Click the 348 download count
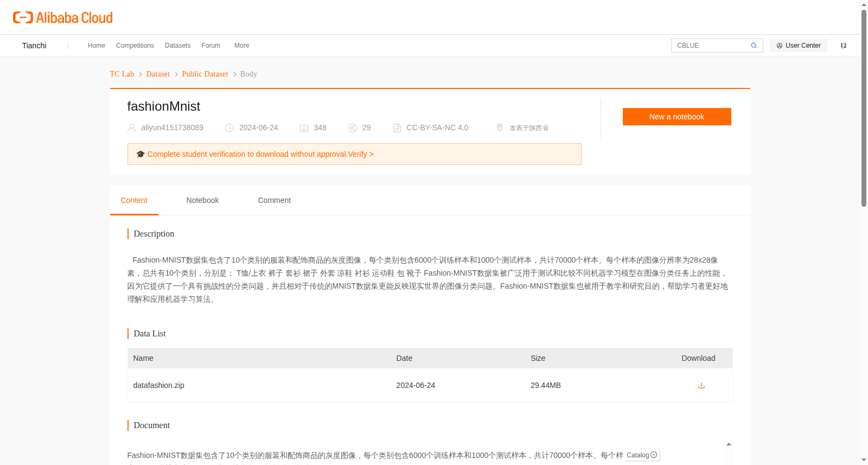This screenshot has width=868, height=465. click(x=320, y=128)
